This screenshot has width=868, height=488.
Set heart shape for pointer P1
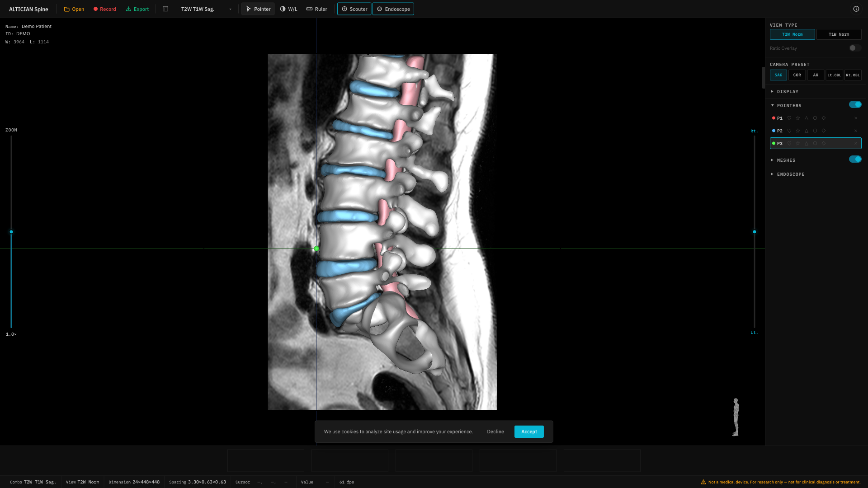click(789, 118)
